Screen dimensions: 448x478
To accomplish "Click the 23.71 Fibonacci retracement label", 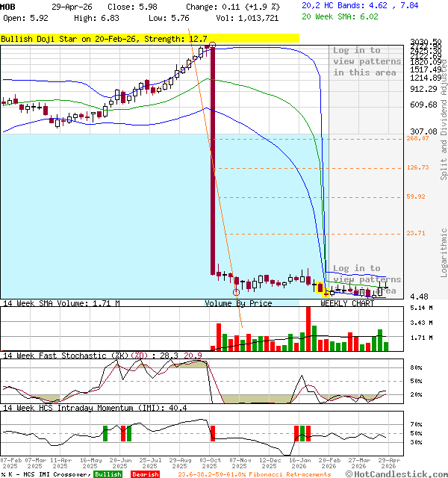I will click(x=416, y=233).
